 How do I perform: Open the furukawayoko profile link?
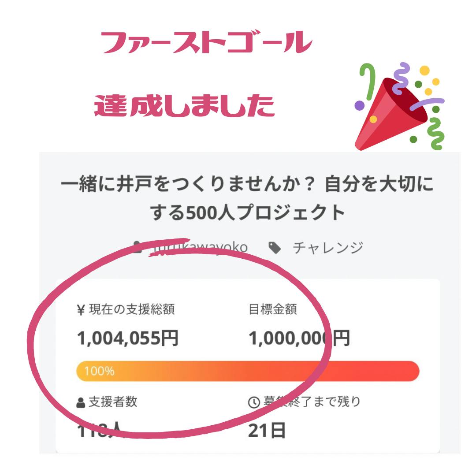(198, 248)
